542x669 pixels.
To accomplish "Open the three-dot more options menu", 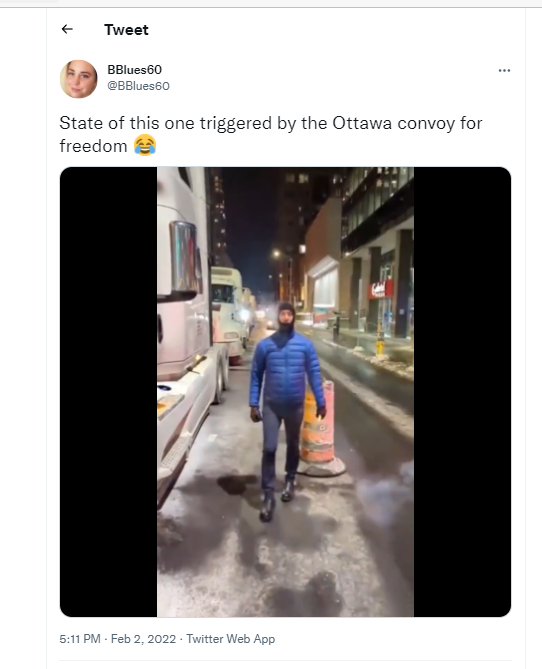I will [504, 70].
